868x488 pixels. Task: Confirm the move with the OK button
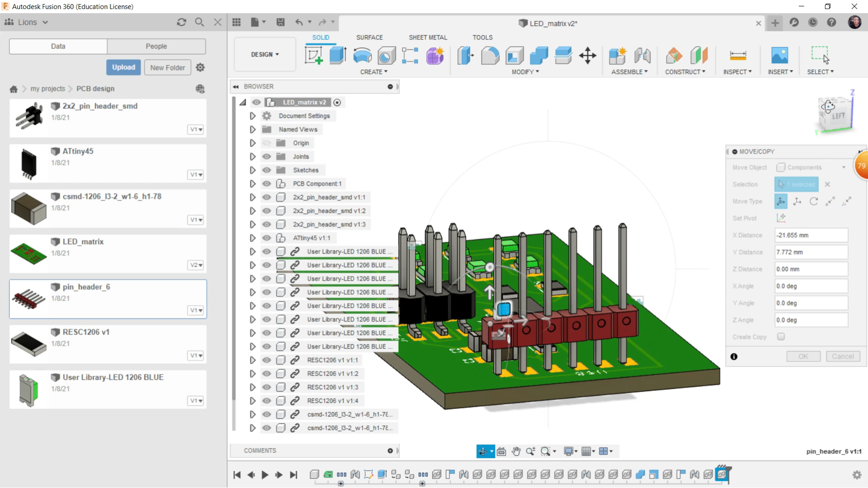pyautogui.click(x=803, y=356)
